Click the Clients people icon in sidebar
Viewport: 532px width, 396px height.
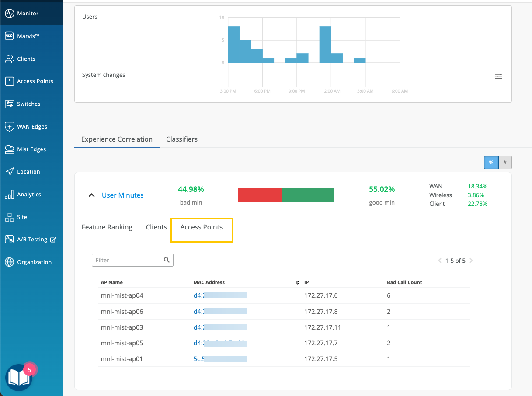[10, 59]
